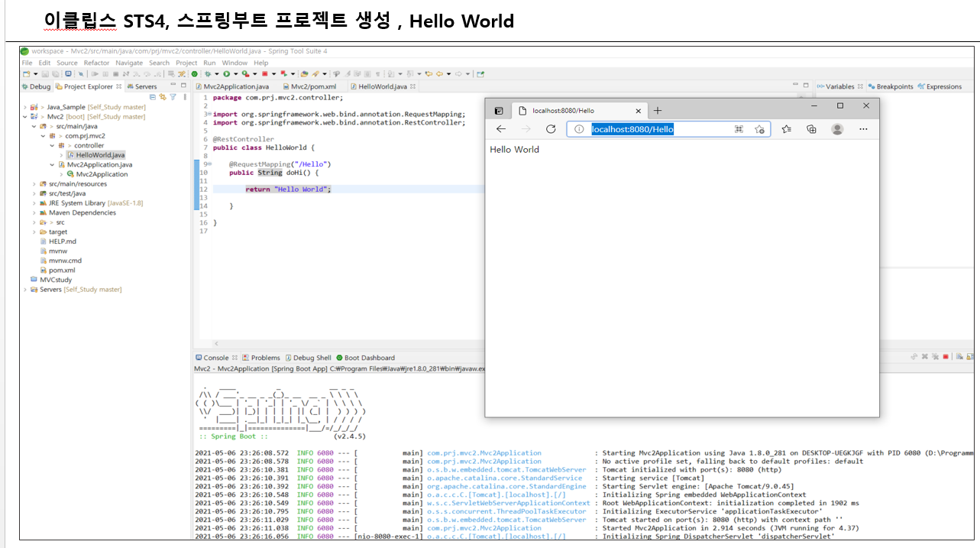Viewport: 980px width, 548px height.
Task: Click 'return "Hello World";' code line
Action: (289, 189)
